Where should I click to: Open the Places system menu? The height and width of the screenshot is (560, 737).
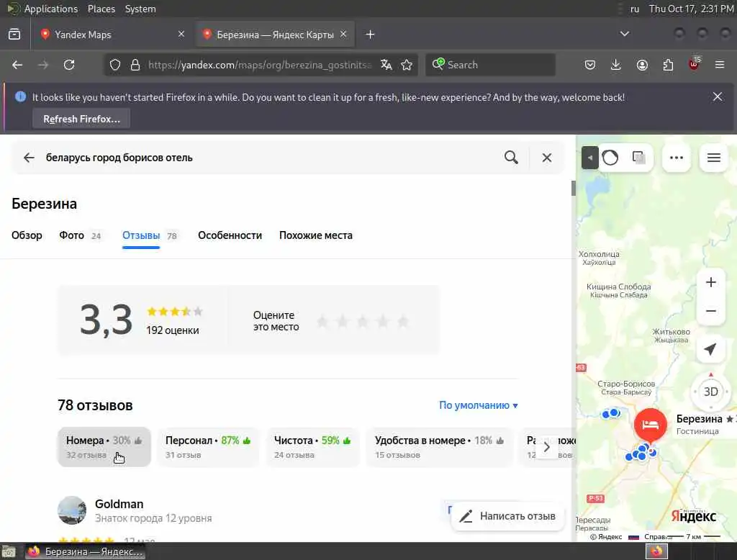[101, 9]
